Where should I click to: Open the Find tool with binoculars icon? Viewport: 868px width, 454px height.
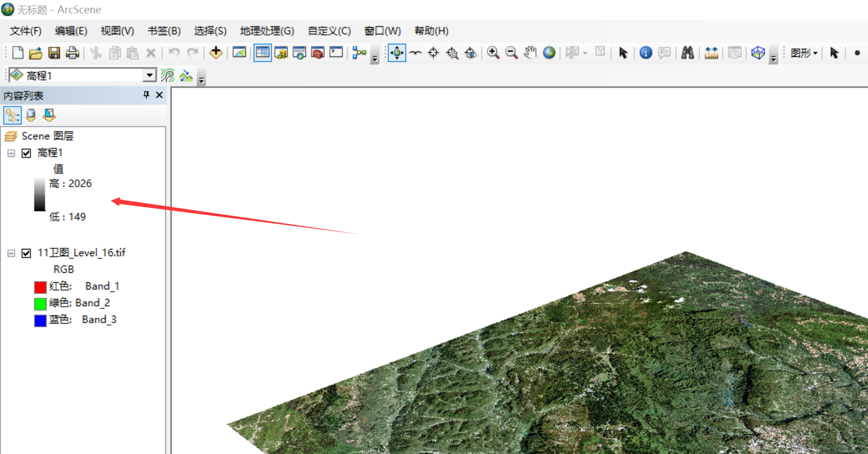pyautogui.click(x=688, y=53)
